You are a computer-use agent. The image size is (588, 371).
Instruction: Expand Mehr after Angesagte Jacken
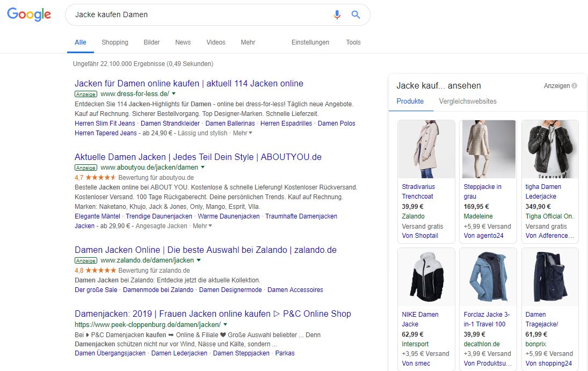click(202, 226)
